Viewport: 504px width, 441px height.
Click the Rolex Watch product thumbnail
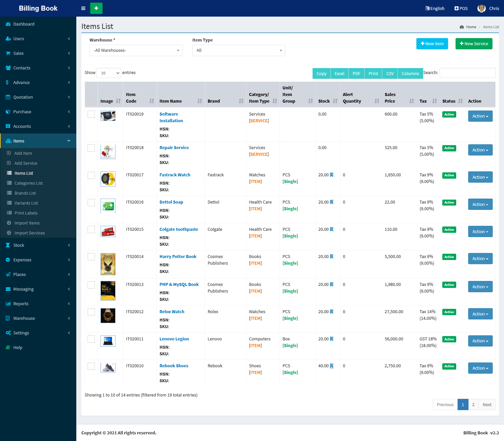point(108,315)
